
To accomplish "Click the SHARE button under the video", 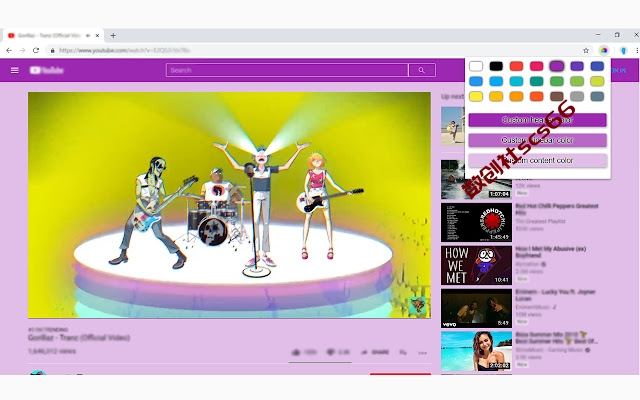I will (375, 352).
